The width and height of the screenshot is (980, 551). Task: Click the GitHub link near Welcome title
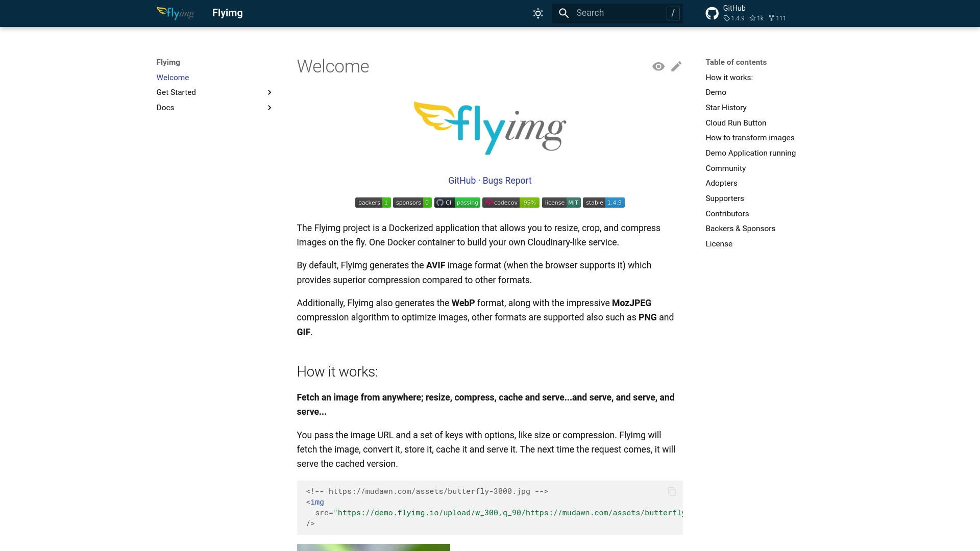pos(462,180)
